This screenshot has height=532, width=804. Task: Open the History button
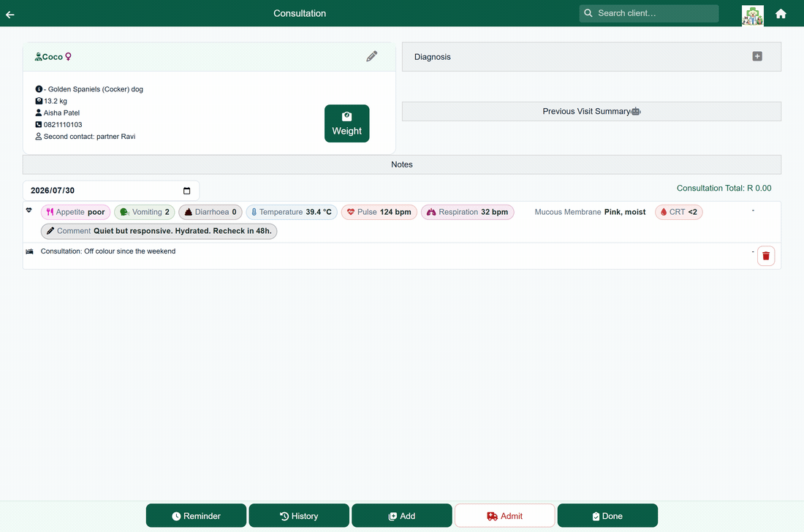click(x=299, y=516)
